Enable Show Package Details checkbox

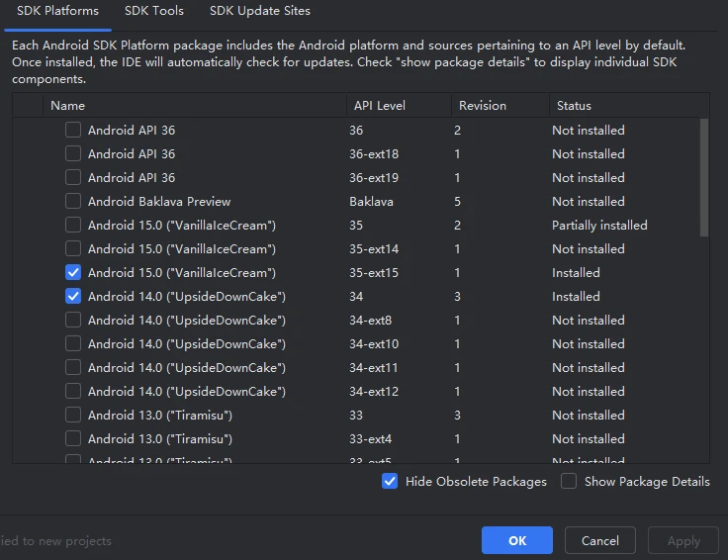[569, 481]
